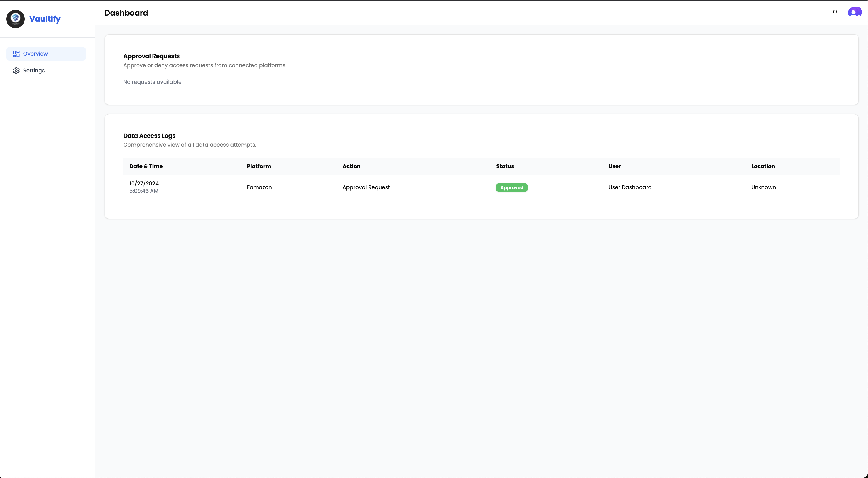Image resolution: width=868 pixels, height=478 pixels.
Task: Click the green Approved status badge
Action: coord(511,188)
